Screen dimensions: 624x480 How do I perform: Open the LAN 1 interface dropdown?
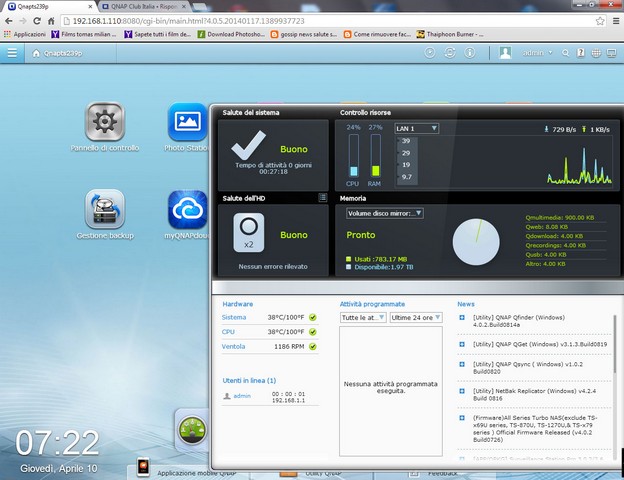tap(418, 128)
